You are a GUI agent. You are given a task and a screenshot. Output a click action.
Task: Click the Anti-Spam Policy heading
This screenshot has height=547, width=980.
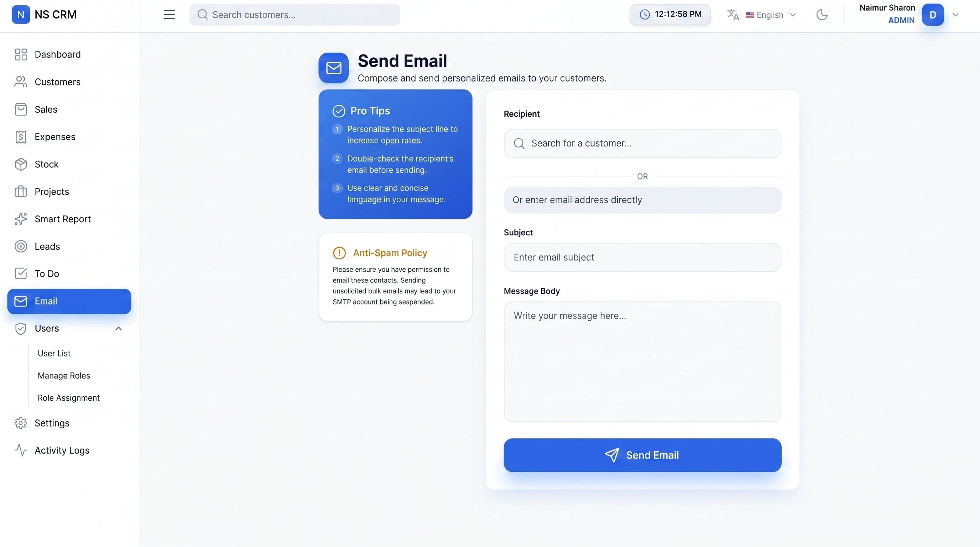pyautogui.click(x=390, y=253)
